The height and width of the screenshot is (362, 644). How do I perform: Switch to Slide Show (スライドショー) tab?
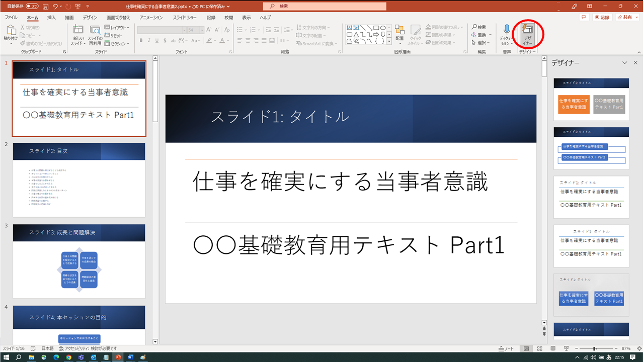(x=185, y=17)
